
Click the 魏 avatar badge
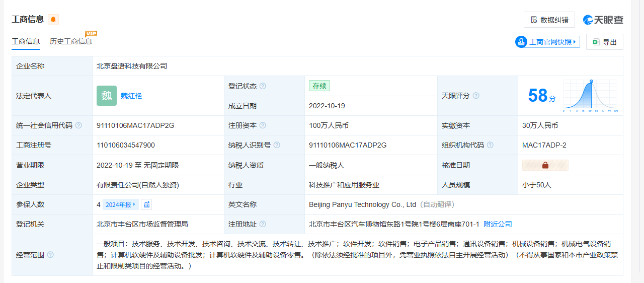click(x=107, y=96)
